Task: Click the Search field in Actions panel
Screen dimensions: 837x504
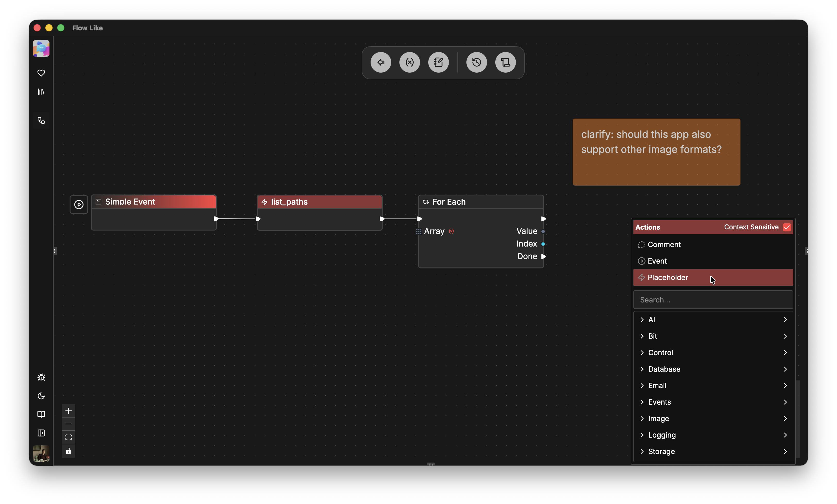Action: pyautogui.click(x=713, y=300)
